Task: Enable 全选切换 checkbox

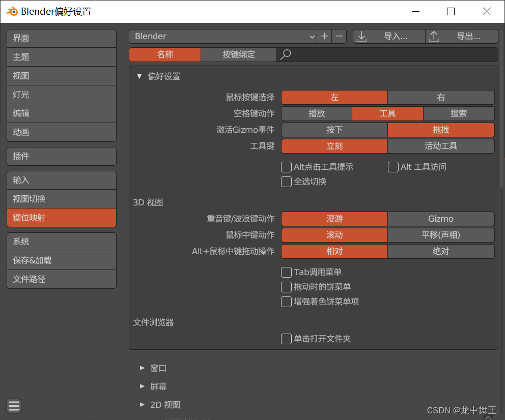Action: tap(286, 182)
